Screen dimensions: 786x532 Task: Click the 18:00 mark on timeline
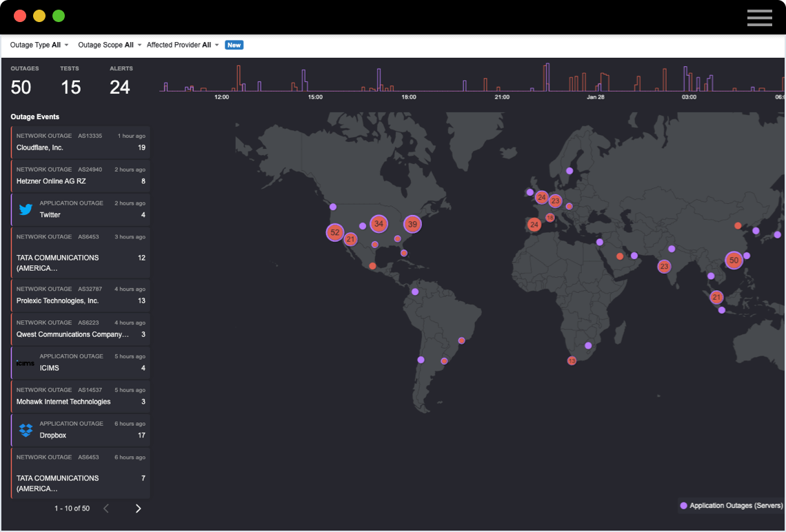coord(409,97)
